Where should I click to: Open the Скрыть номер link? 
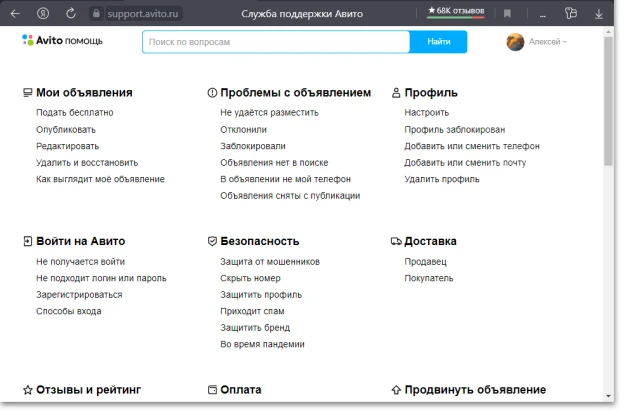(x=250, y=278)
